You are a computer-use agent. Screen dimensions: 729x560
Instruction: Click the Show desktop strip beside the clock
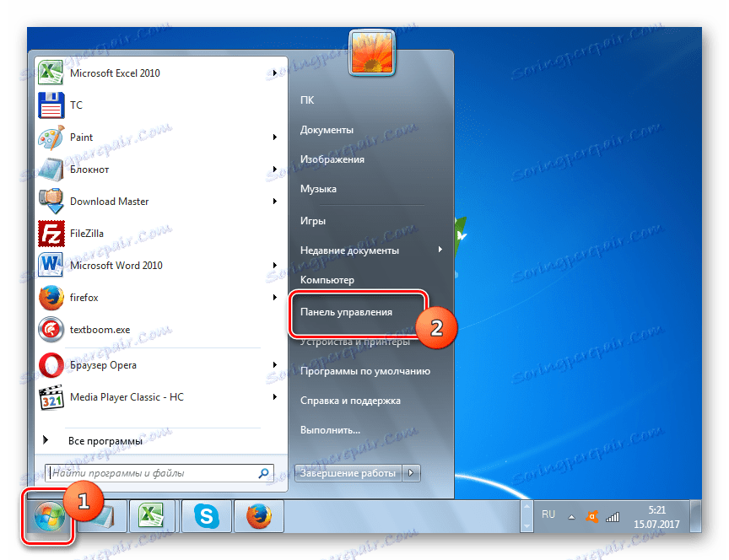coord(695,516)
